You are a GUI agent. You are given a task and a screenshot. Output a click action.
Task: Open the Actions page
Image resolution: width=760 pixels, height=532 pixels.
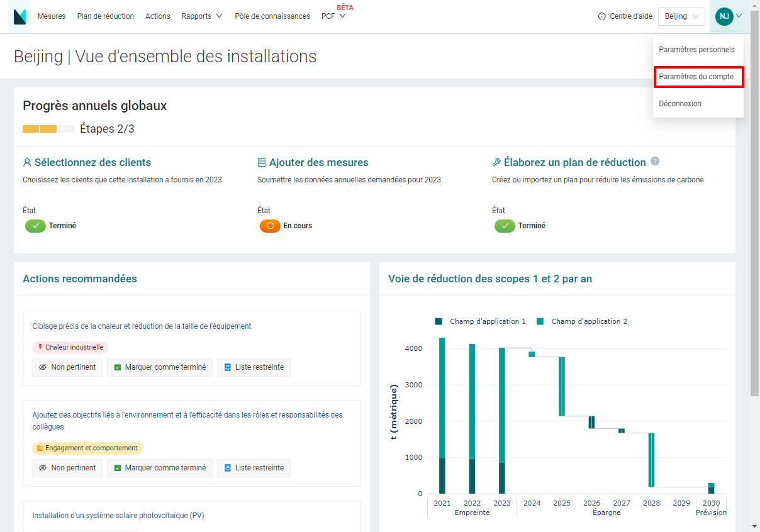(x=158, y=16)
